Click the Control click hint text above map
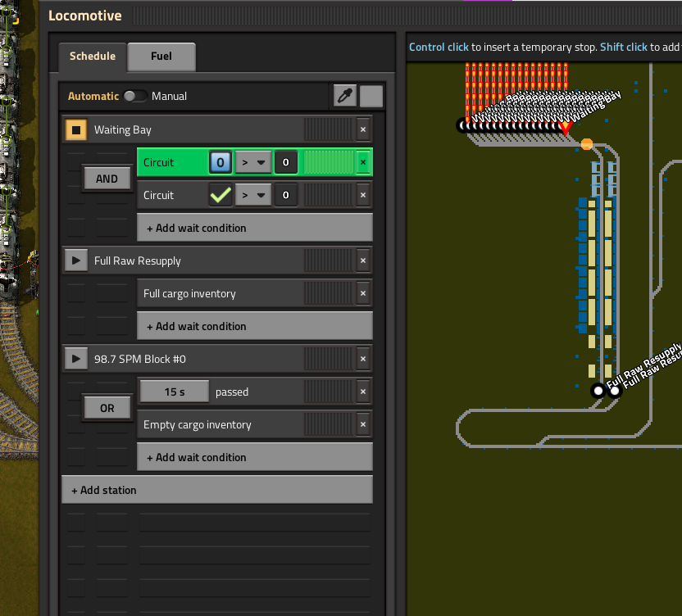Screen dimensions: 682x616 click(x=439, y=47)
